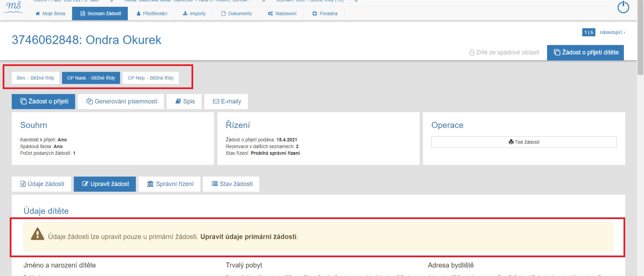The width and height of the screenshot is (644, 276).
Task: Click the MŠ logo
Action: 14,7
